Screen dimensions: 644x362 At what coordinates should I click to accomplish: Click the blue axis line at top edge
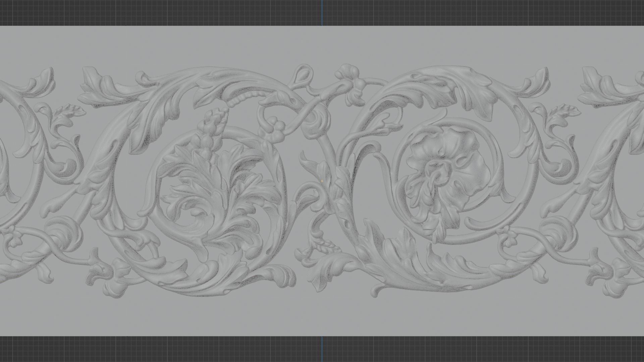pos(322,13)
